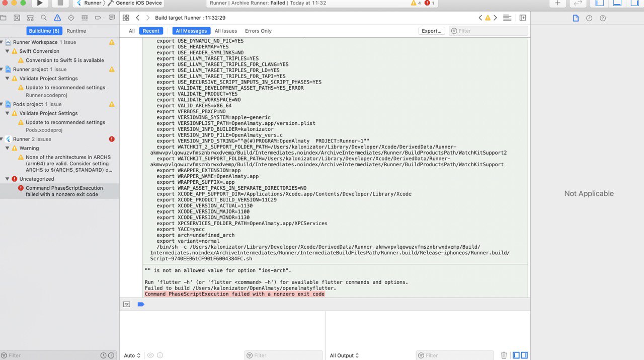Select the Recent log filter
The width and height of the screenshot is (644, 360).
[x=151, y=31]
